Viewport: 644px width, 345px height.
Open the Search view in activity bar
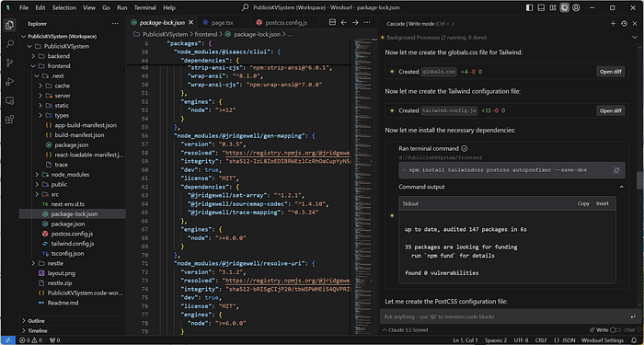click(9, 44)
